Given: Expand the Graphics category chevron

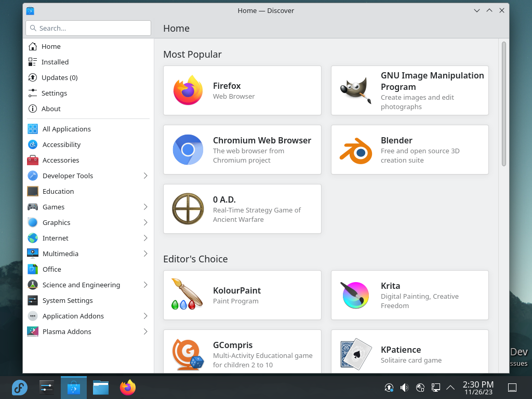Looking at the screenshot, I should [145, 222].
